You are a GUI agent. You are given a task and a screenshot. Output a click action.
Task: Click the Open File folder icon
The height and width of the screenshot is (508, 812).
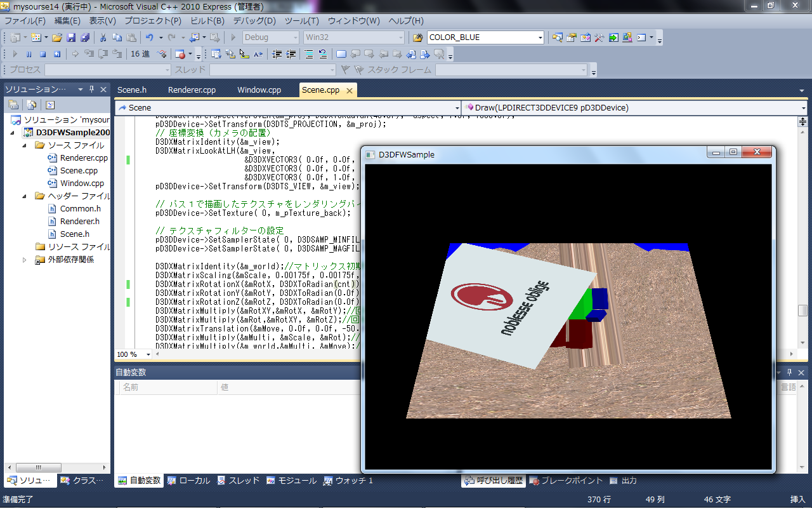tap(57, 37)
